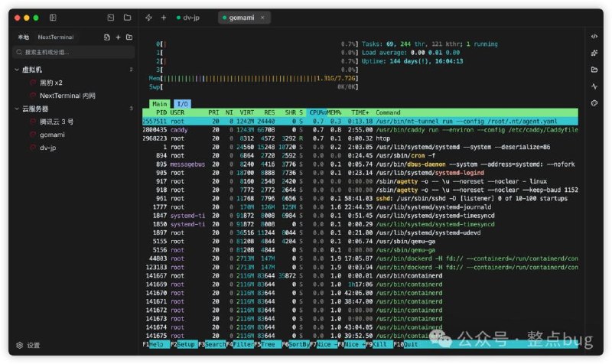The height and width of the screenshot is (364, 612).
Task: Click the settings gear icon at sidebar bottom
Action: (20, 345)
